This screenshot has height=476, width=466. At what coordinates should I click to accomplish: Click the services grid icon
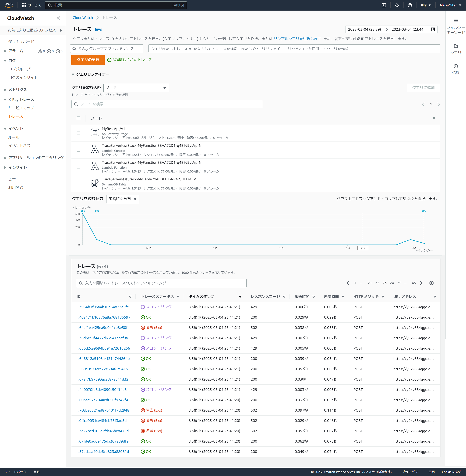pyautogui.click(x=24, y=5)
